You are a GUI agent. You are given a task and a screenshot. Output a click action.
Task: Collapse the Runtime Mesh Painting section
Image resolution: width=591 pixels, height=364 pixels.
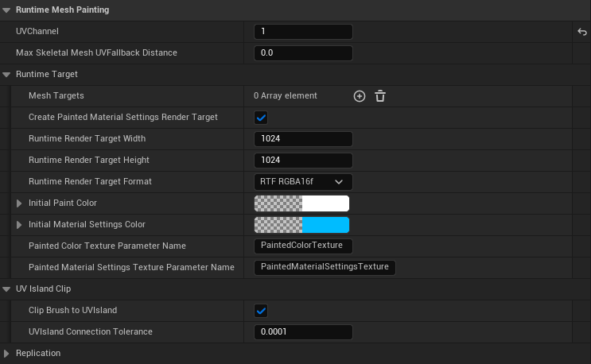point(6,10)
